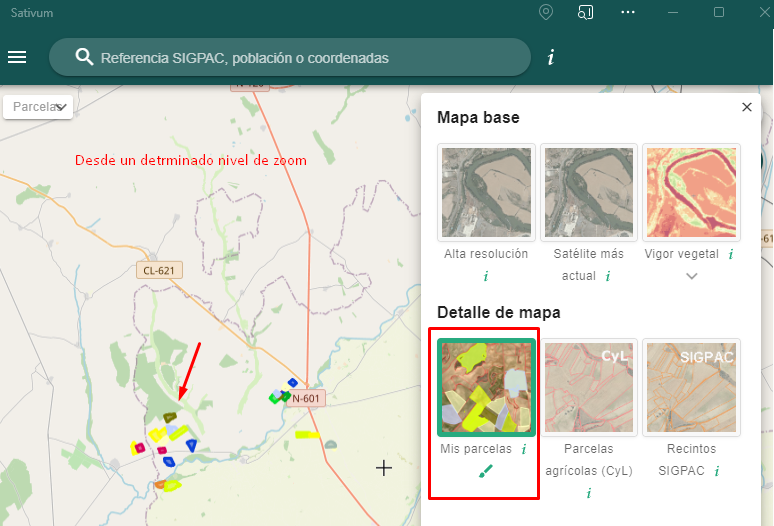Show info for Parcelas agrícolas (CyL)
The width and height of the screenshot is (774, 526).
pyautogui.click(x=588, y=493)
